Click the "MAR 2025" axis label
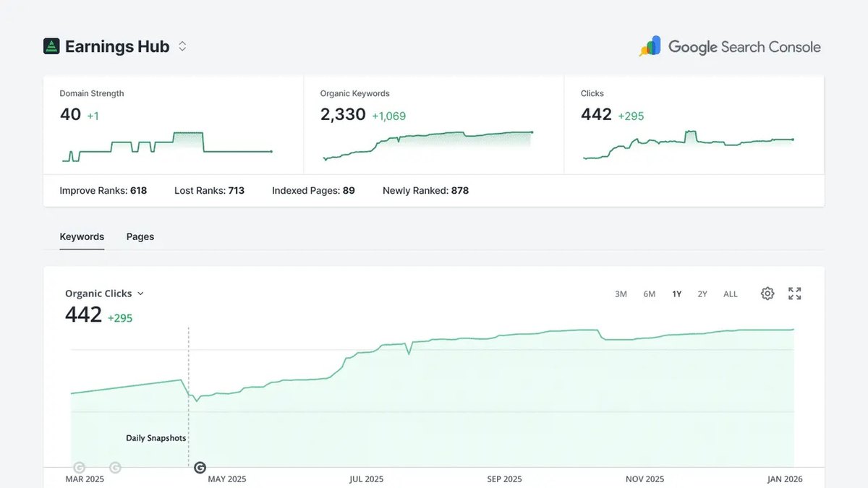 pyautogui.click(x=85, y=479)
